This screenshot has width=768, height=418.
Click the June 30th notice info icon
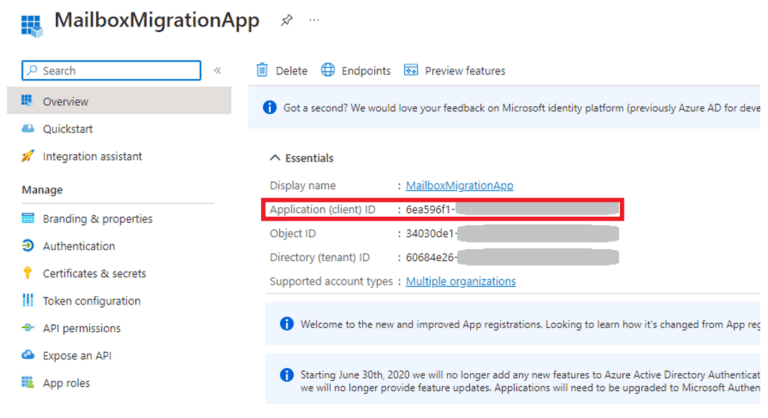pyautogui.click(x=287, y=375)
